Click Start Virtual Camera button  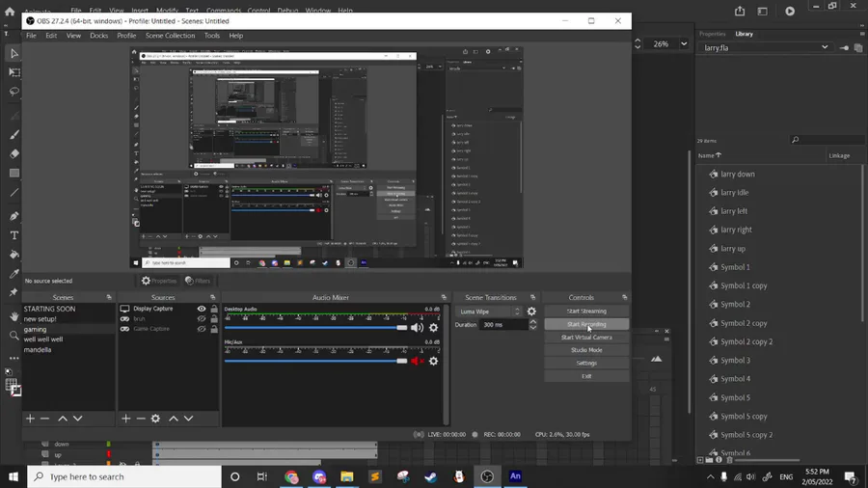586,337
